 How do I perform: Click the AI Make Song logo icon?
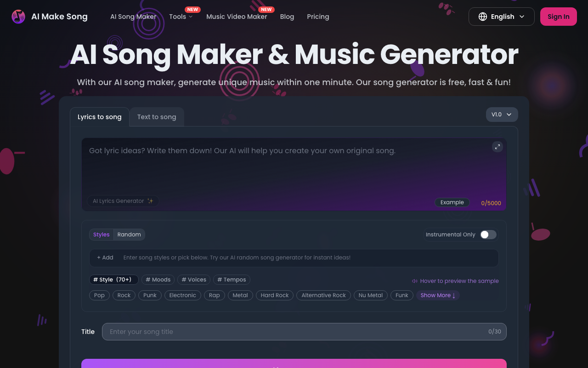click(18, 17)
